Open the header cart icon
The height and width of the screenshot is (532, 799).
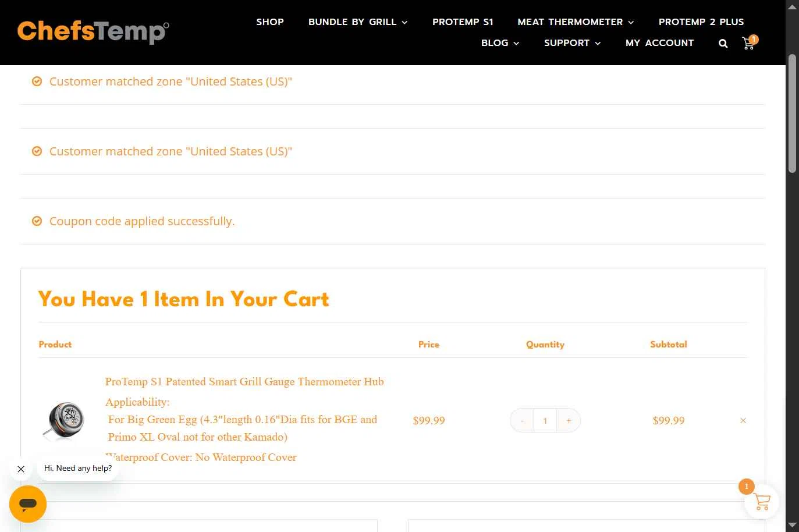[750, 42]
